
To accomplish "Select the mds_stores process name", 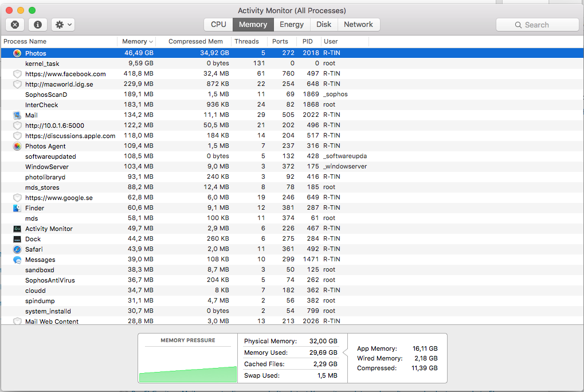I will click(42, 187).
